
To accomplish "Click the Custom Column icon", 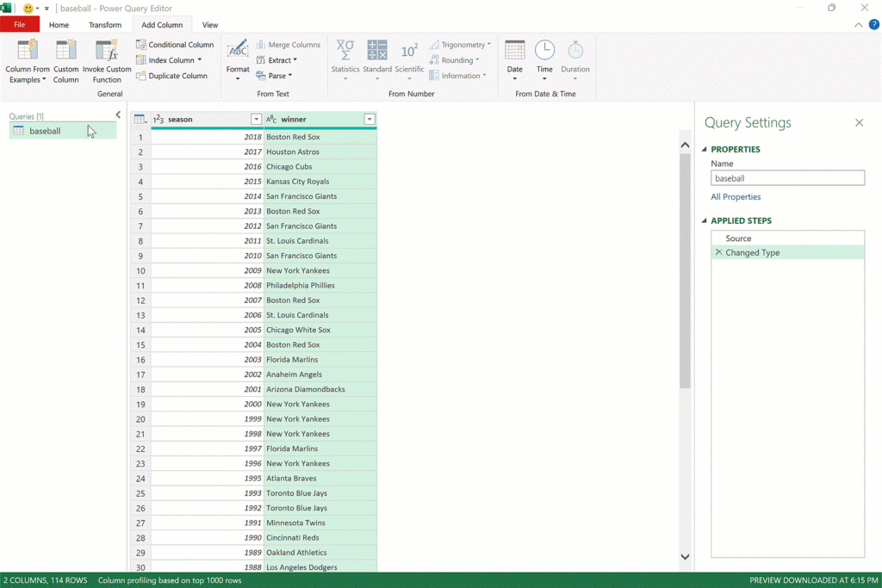I will [66, 50].
